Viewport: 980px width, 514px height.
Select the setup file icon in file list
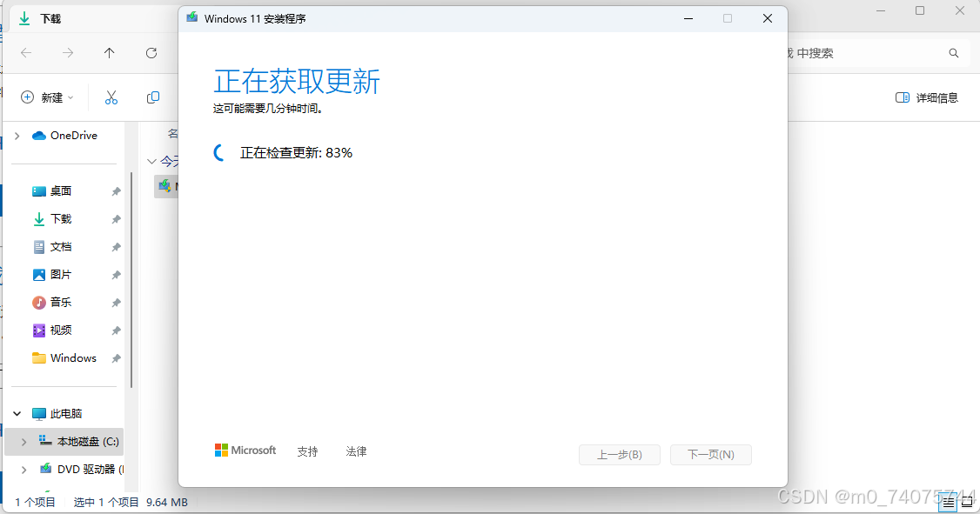coord(165,185)
